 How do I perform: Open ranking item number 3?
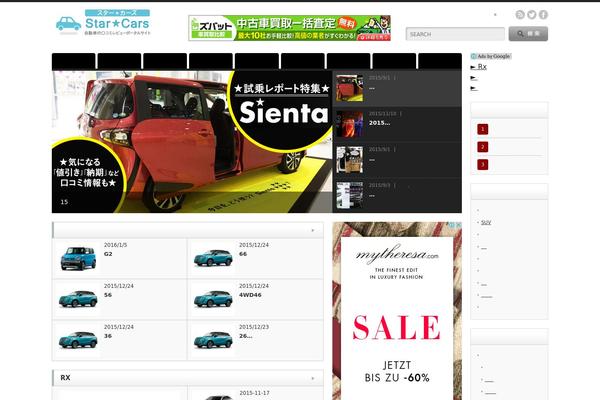click(483, 165)
